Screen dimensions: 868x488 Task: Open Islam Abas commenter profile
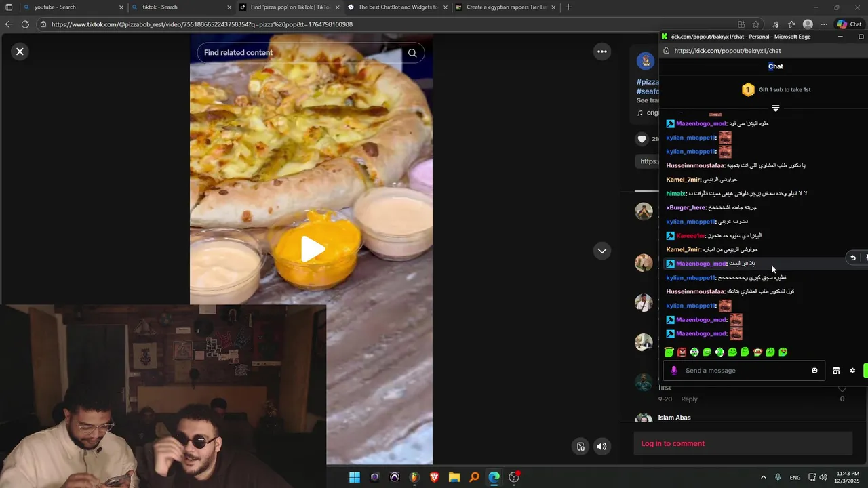(x=674, y=418)
